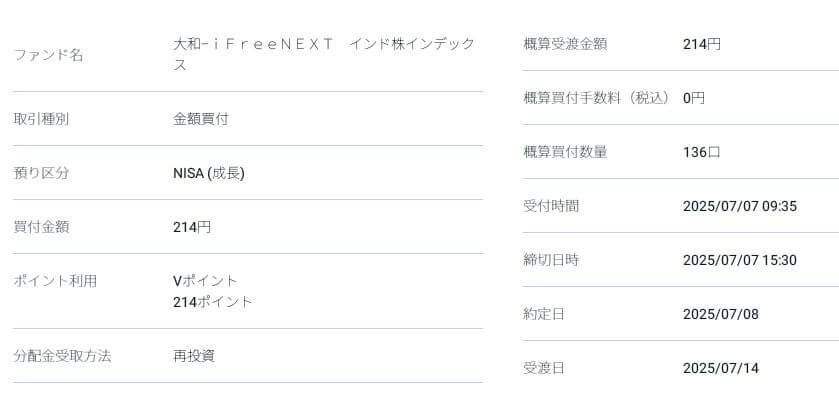Screen dimensions: 839x394
Task: Click the 概算受渡金額 value 214円
Action: 701,44
